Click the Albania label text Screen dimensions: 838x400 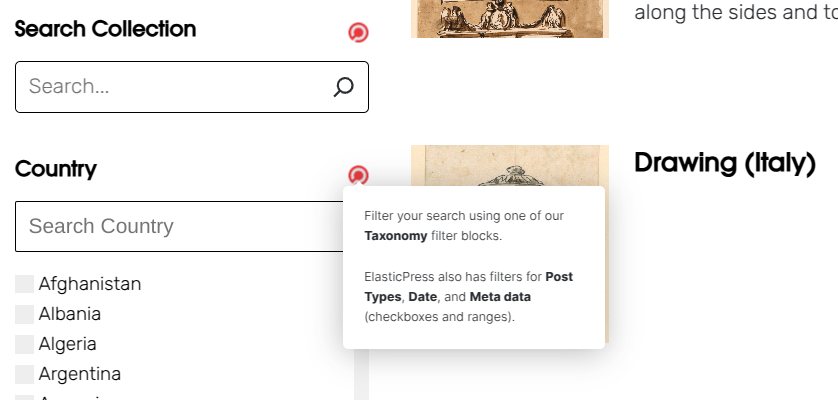coord(69,314)
